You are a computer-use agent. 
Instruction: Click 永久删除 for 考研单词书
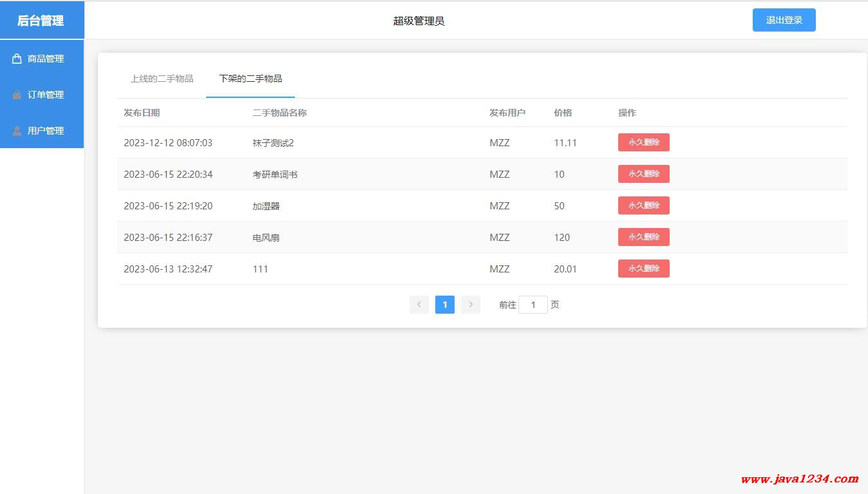[644, 174]
